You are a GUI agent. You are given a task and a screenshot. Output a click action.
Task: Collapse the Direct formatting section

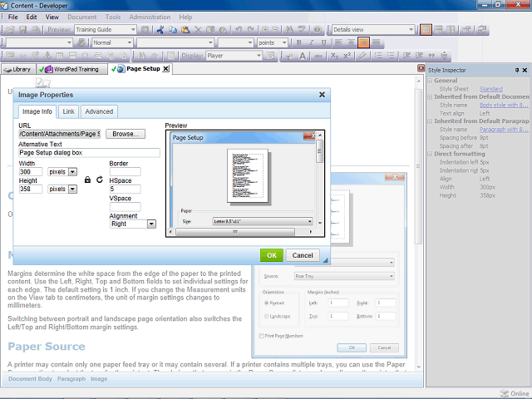pos(431,154)
